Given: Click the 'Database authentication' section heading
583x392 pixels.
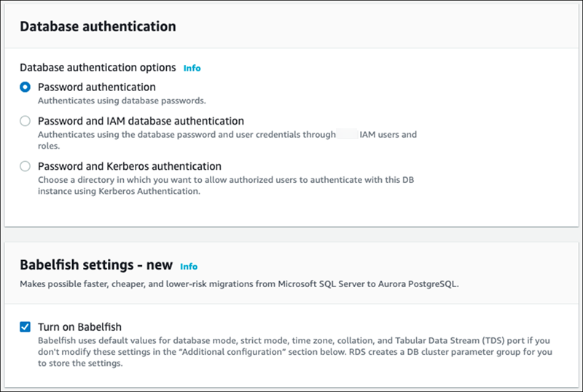Looking at the screenshot, I should (98, 26).
